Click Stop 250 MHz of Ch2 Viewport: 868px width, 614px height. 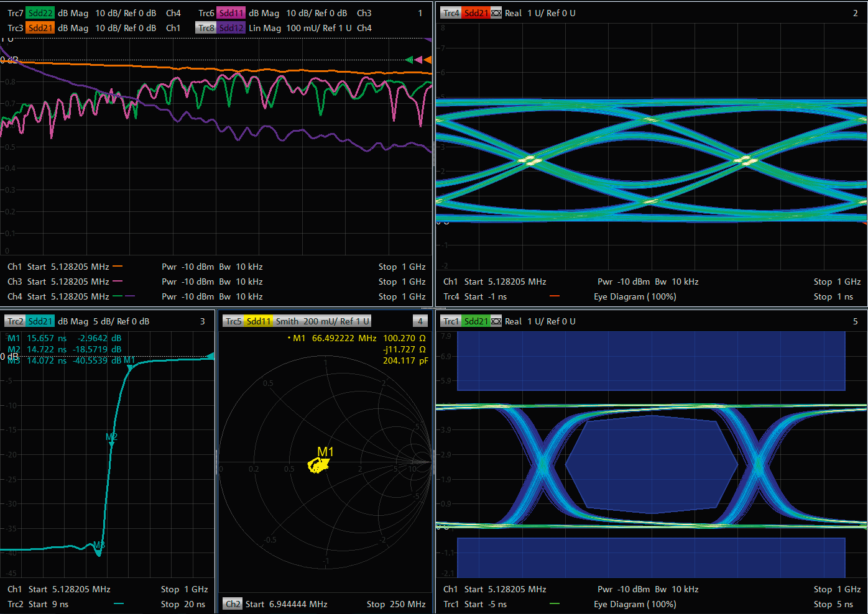point(396,604)
